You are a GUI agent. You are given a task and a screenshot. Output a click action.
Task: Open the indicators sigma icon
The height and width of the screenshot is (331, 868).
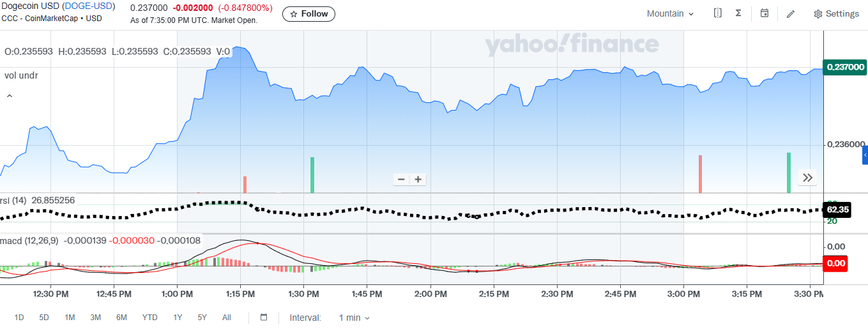(x=738, y=13)
